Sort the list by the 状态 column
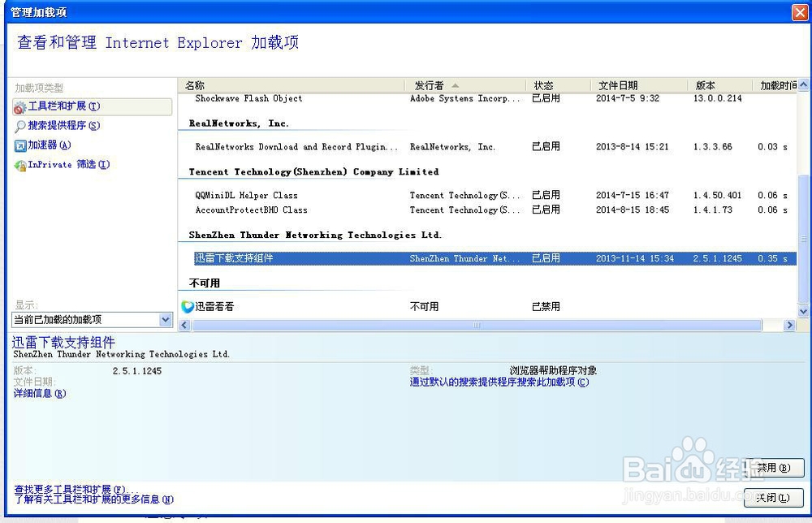Screen dimensions: 812x523 pyautogui.click(x=559, y=85)
